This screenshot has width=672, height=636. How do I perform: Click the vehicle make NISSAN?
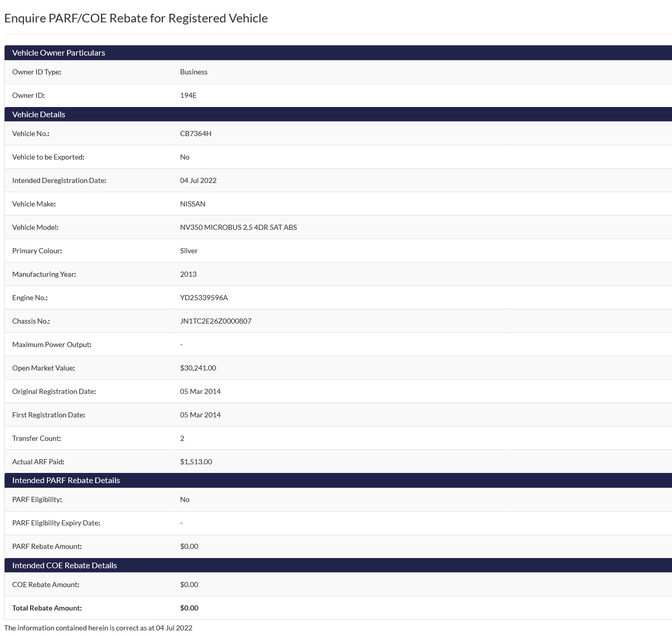click(x=192, y=204)
